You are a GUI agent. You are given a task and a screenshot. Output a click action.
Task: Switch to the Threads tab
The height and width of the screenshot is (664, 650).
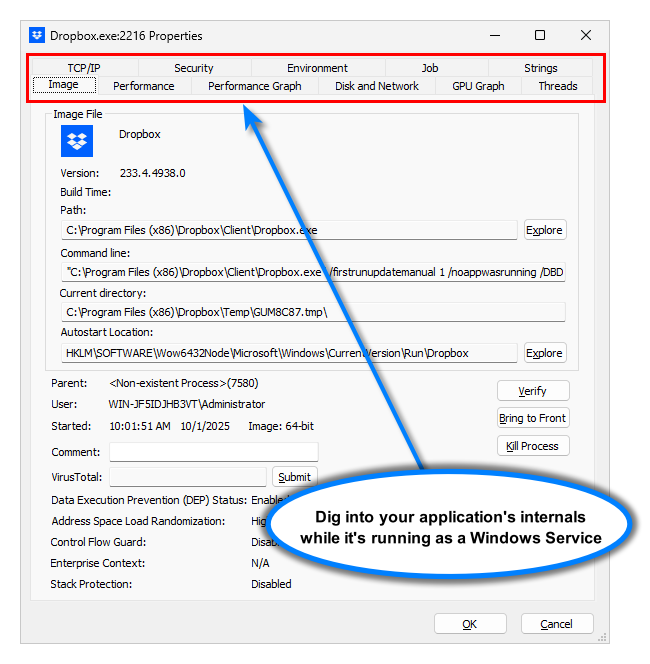[557, 86]
